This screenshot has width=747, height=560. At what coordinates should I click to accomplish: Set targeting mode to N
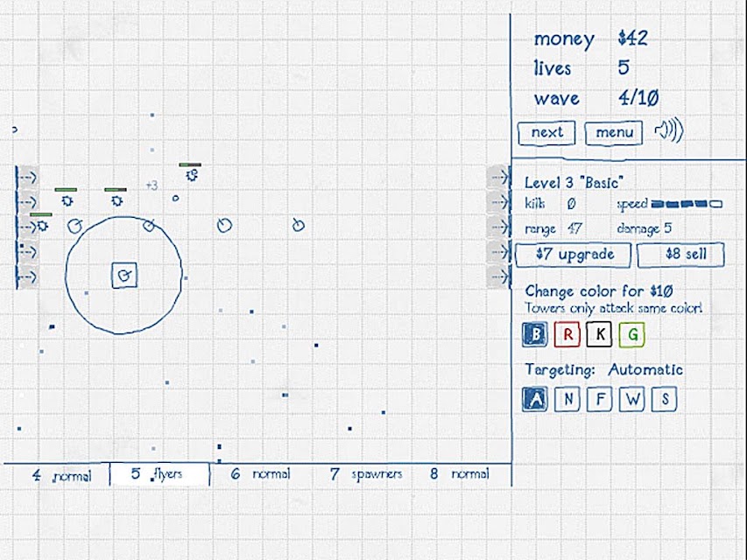tap(567, 399)
